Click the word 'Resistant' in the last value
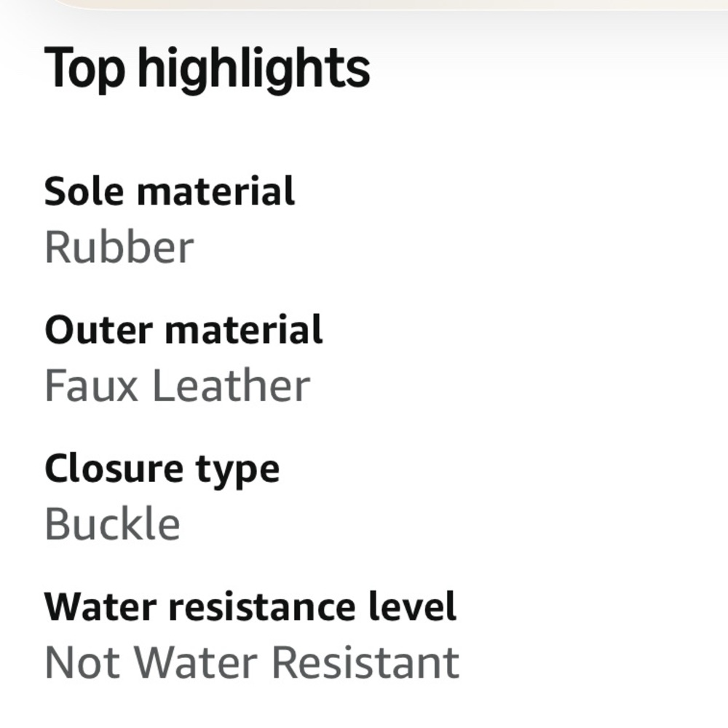Image resolution: width=728 pixels, height=728 pixels. 365,663
